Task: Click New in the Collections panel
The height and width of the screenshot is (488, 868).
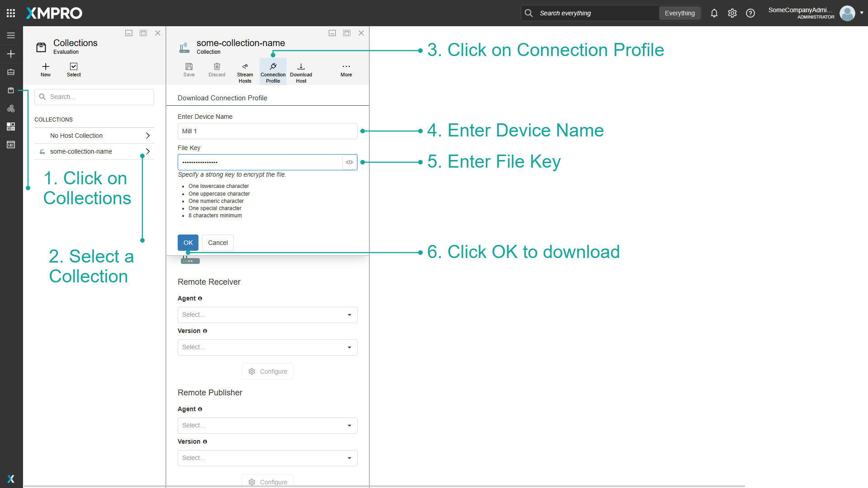Action: tap(46, 70)
